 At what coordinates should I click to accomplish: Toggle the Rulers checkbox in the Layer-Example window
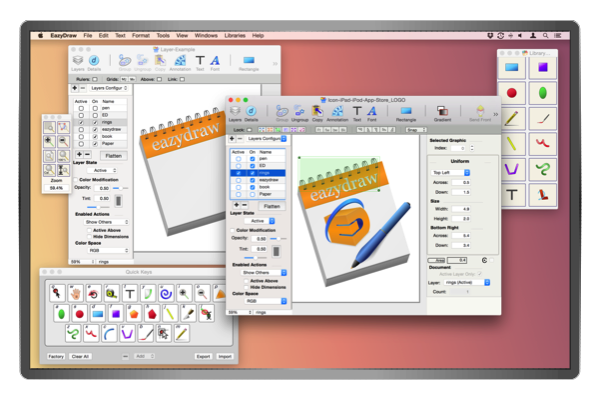click(x=95, y=79)
